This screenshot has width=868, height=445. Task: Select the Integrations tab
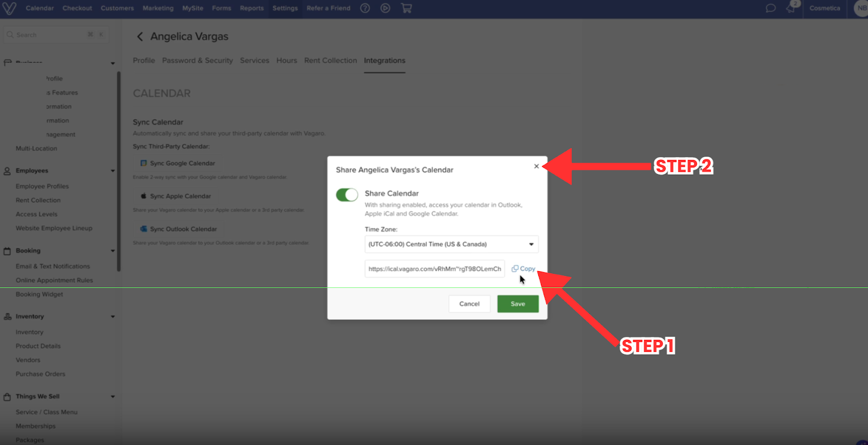tap(385, 61)
